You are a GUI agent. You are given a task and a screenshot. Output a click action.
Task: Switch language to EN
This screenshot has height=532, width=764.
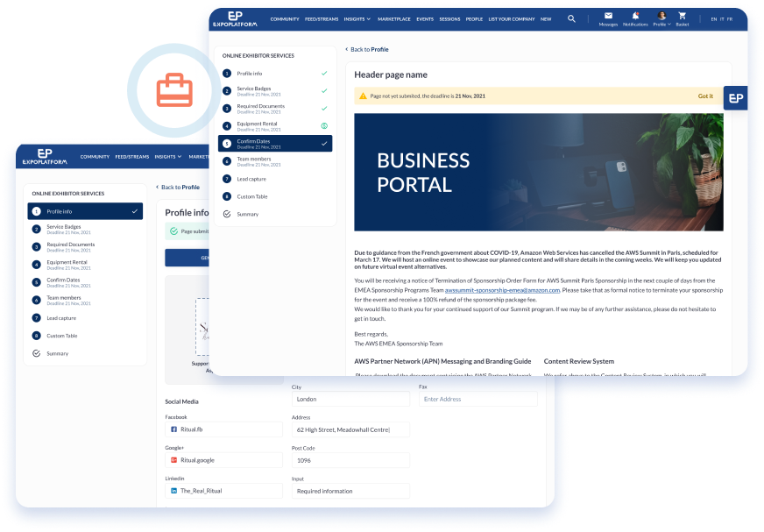click(714, 19)
